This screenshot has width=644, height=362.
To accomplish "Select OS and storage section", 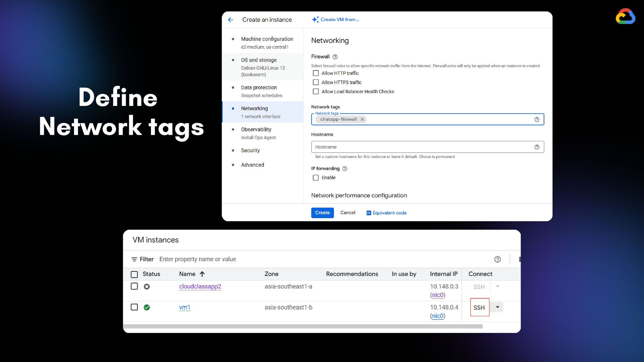I will pyautogui.click(x=259, y=60).
